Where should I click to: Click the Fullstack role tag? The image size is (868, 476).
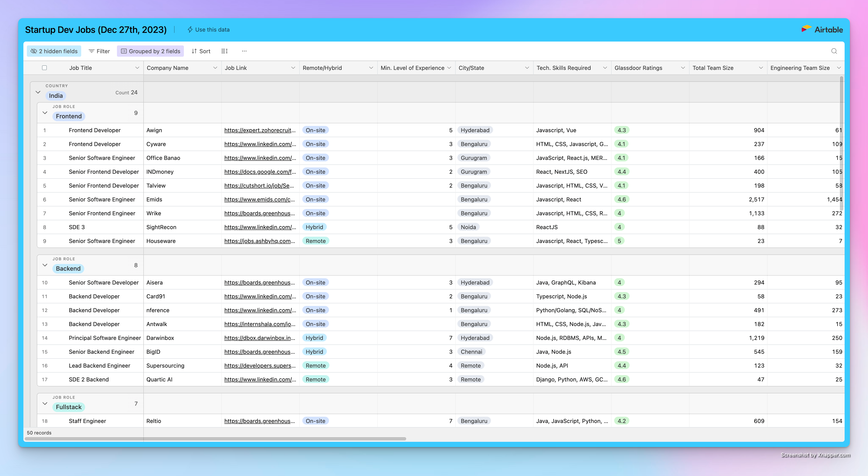[x=69, y=407]
